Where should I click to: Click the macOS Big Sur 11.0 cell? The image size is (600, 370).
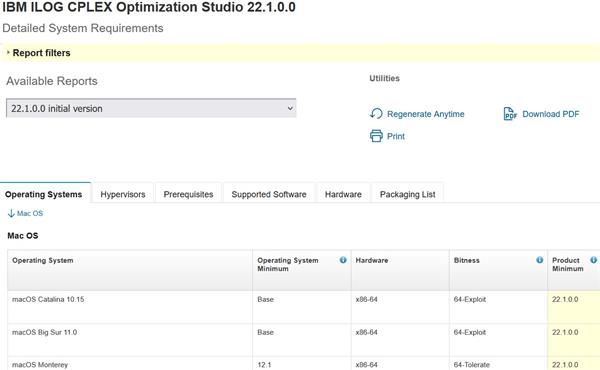(130, 340)
